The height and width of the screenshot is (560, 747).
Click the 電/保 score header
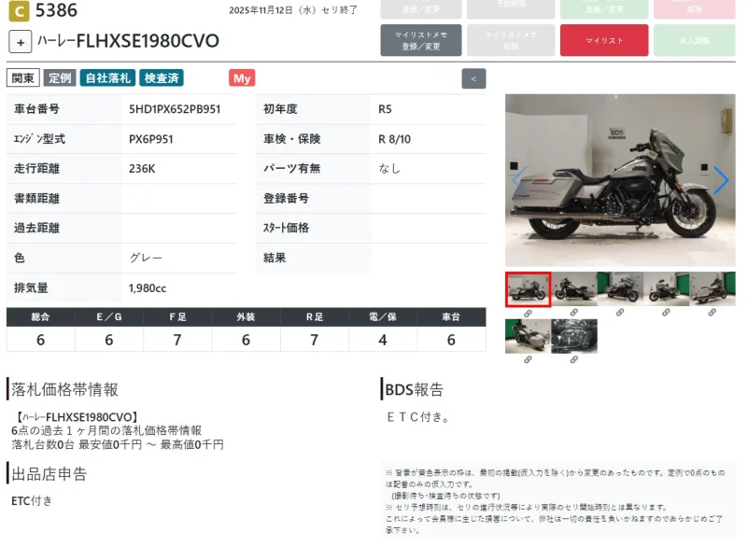coord(383,317)
